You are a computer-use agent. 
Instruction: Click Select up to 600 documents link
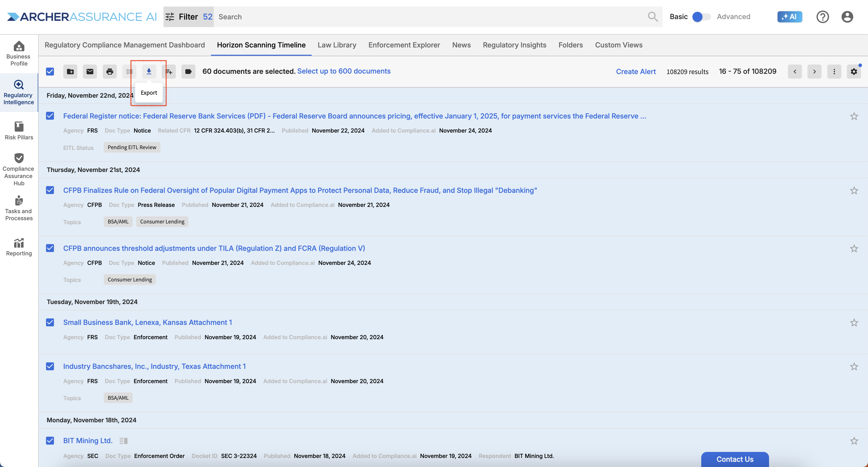[x=344, y=71]
